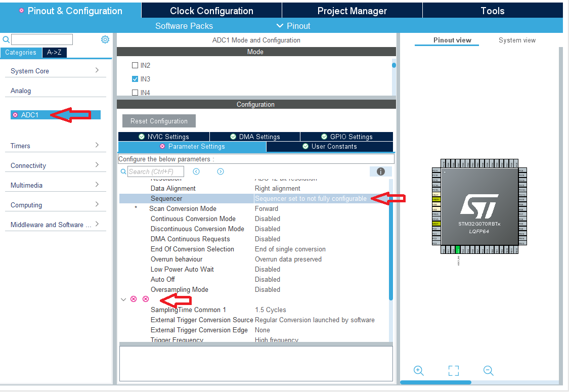
Task: Click the best-fit icon under the pinout
Action: (453, 370)
